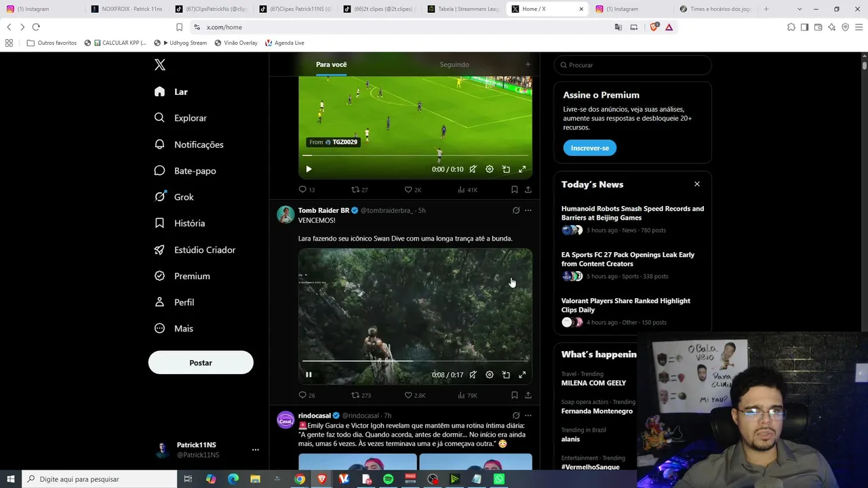Viewport: 868px width, 488px height.
Task: Expand the Mais menu in the sidebar
Action: click(174, 329)
